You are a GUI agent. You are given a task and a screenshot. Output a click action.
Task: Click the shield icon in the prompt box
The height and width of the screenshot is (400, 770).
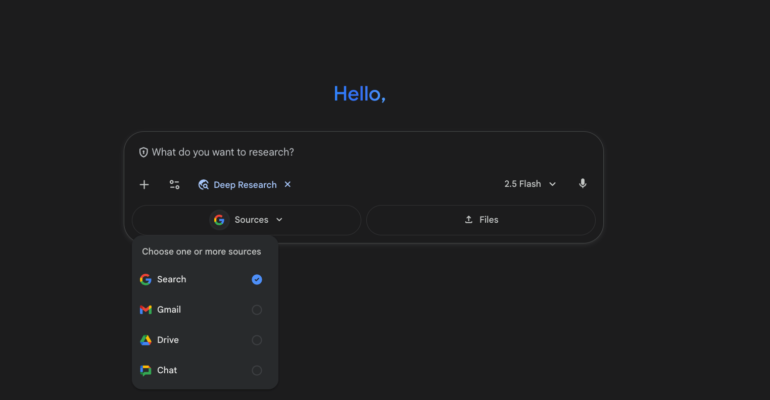pos(143,152)
